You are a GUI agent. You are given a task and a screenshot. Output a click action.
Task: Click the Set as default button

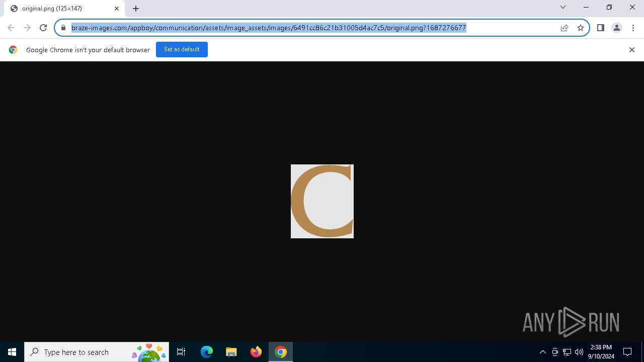[x=182, y=49]
